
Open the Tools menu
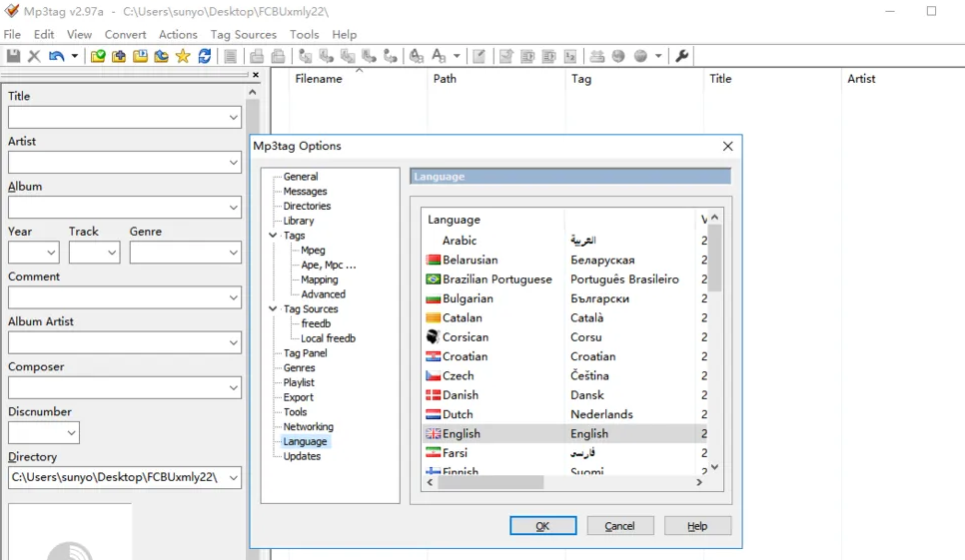point(304,34)
